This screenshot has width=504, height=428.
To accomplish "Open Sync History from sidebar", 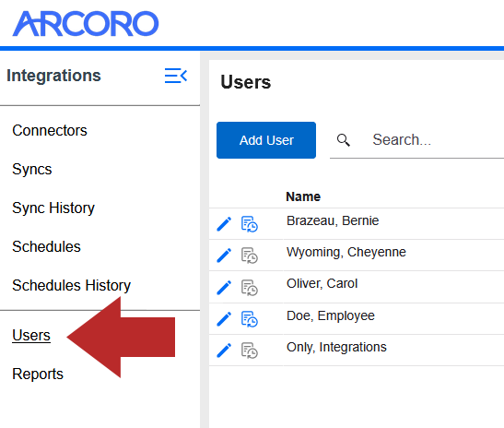I will tap(53, 208).
